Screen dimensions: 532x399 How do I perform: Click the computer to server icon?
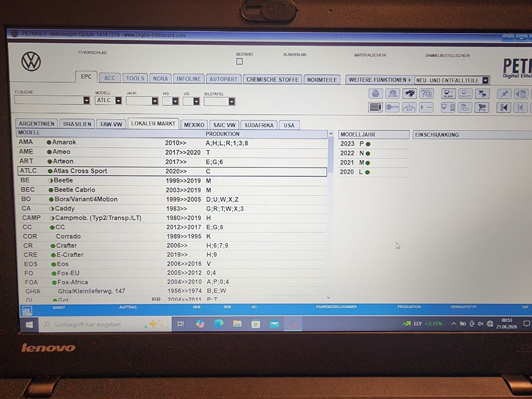click(x=448, y=107)
